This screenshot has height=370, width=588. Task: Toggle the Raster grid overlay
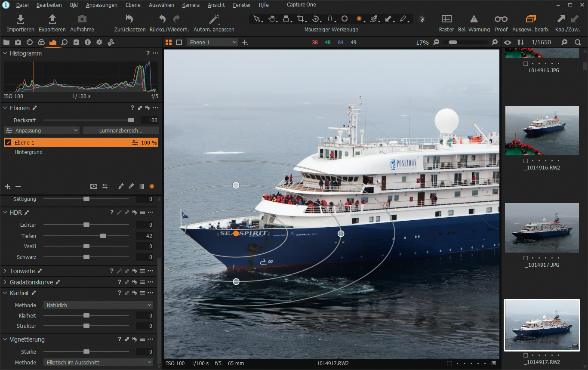[446, 19]
